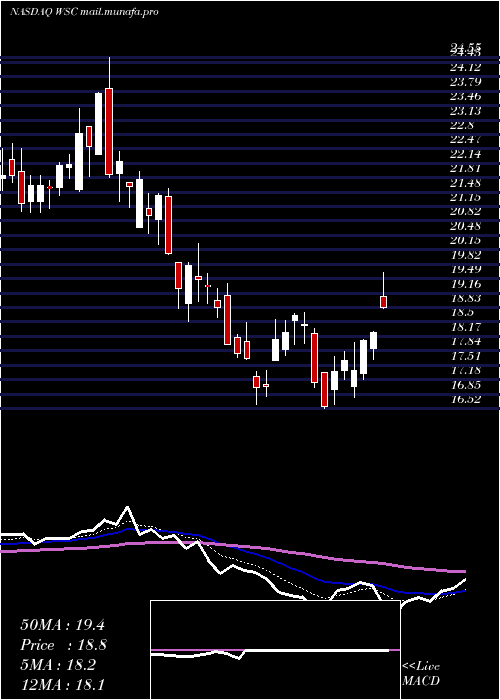This screenshot has height=700, width=500.
Task: Pick the 22.47 price axis label
Action: pyautogui.click(x=466, y=139)
